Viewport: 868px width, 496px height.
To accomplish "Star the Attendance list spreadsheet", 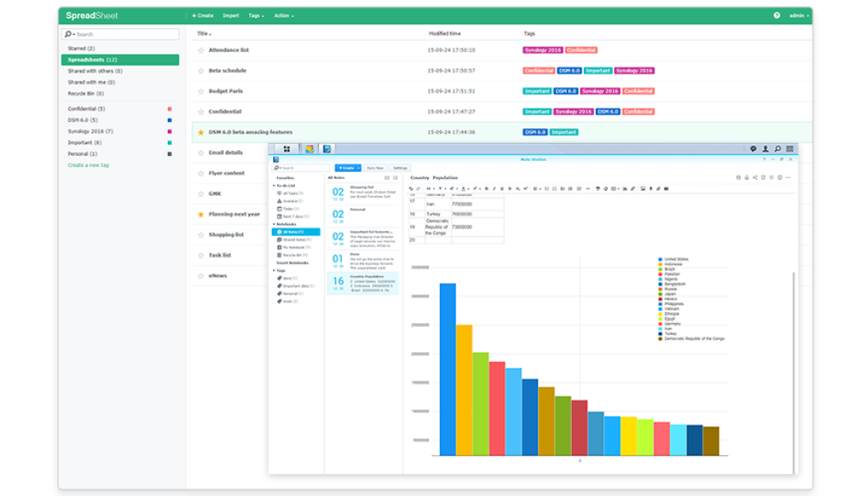I will point(201,50).
